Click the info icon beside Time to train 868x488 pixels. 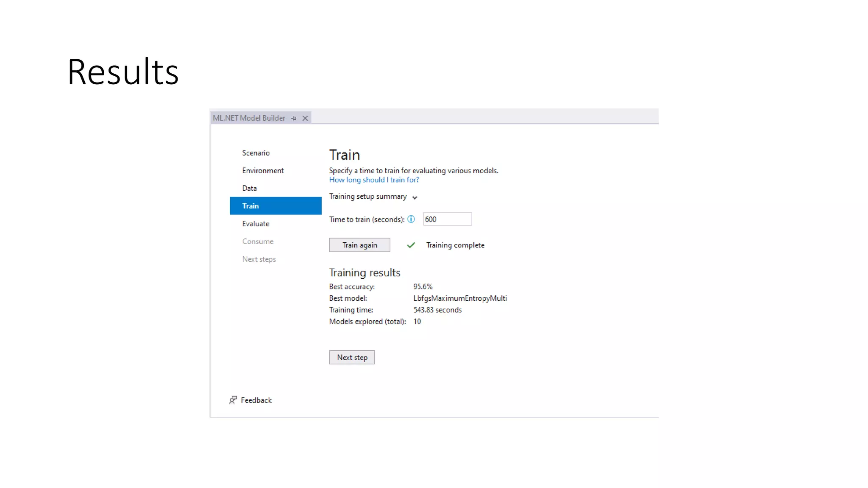[x=411, y=219]
